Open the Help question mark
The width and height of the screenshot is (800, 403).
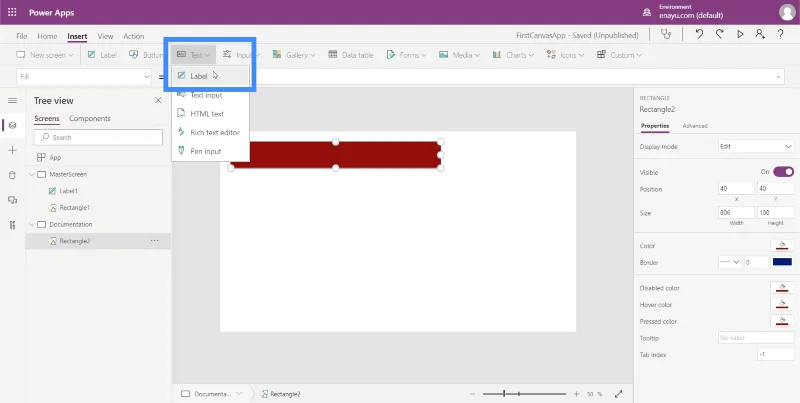click(x=780, y=34)
